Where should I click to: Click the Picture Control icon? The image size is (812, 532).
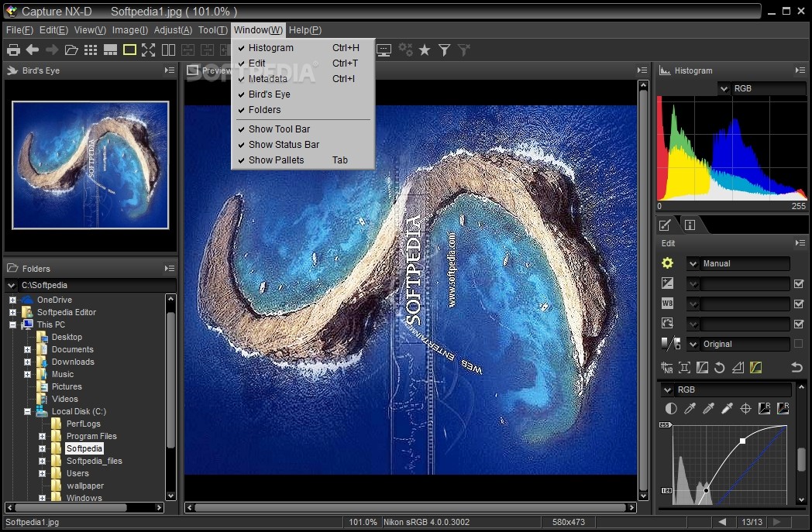click(668, 324)
